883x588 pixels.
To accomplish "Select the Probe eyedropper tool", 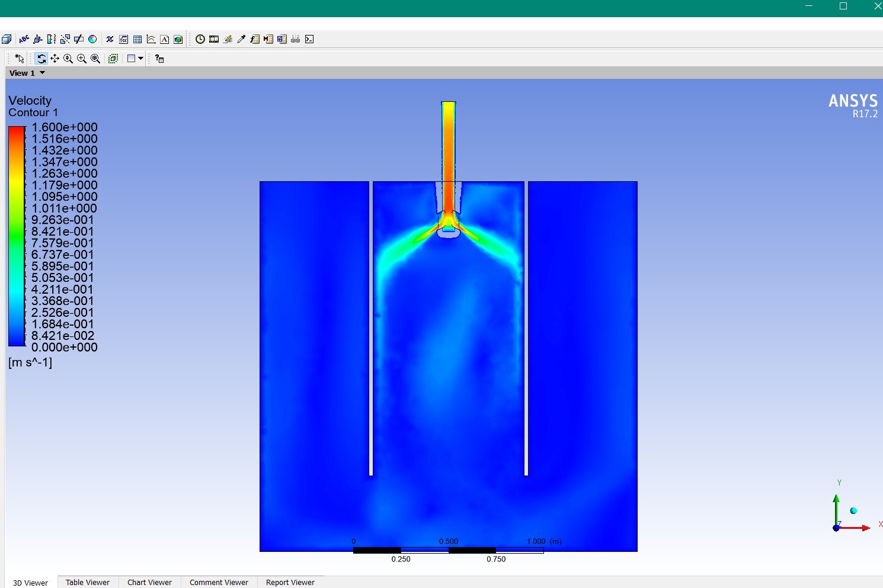I will click(241, 39).
